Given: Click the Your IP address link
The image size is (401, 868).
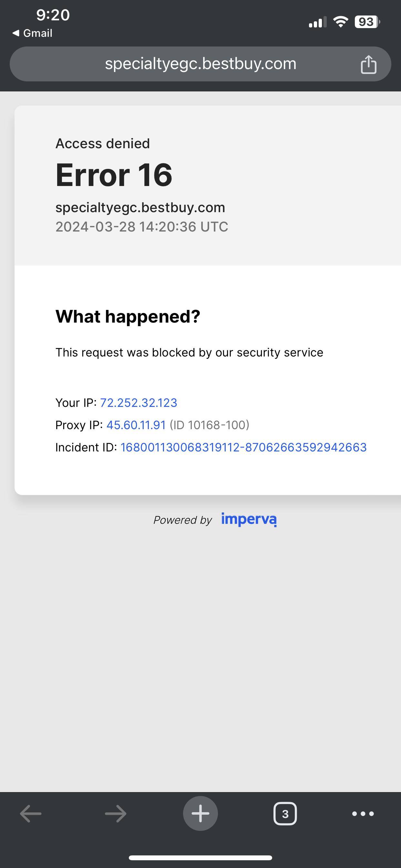Looking at the screenshot, I should tap(139, 403).
